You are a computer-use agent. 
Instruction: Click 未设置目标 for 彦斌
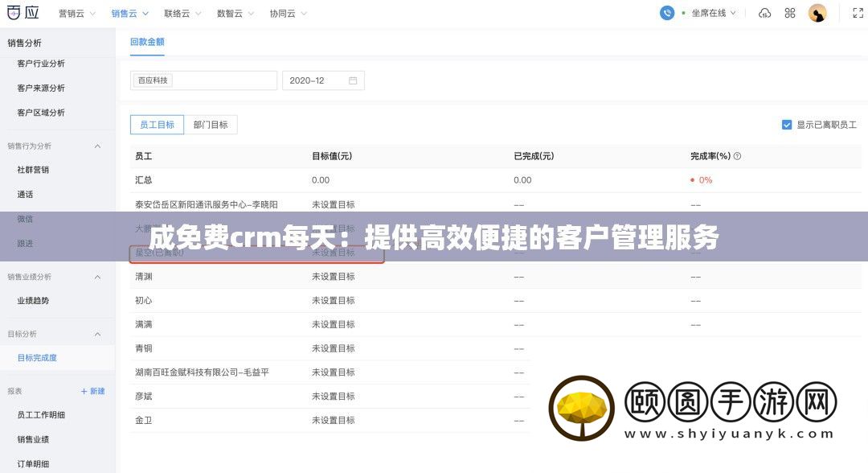[x=334, y=397]
